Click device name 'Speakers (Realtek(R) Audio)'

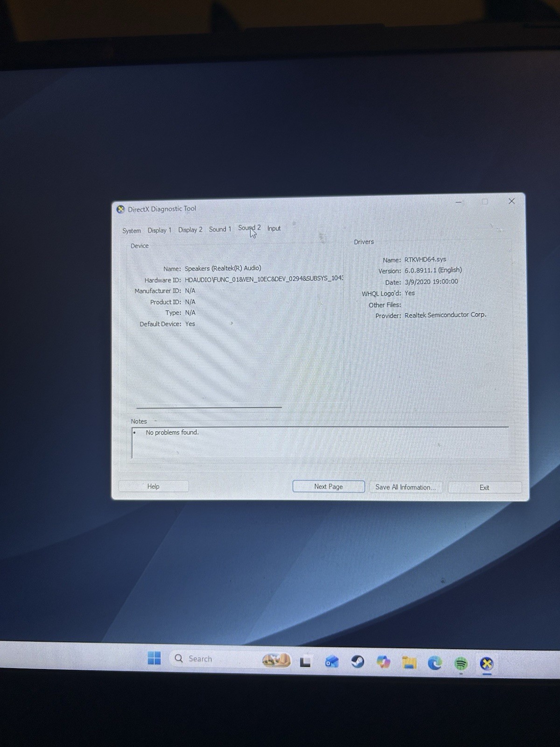pos(223,268)
